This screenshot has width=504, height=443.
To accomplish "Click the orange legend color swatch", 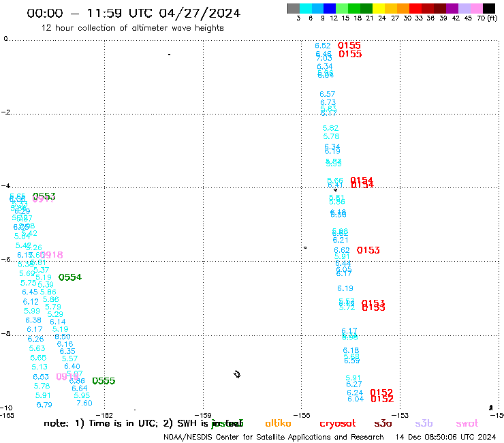I will tap(403, 8).
